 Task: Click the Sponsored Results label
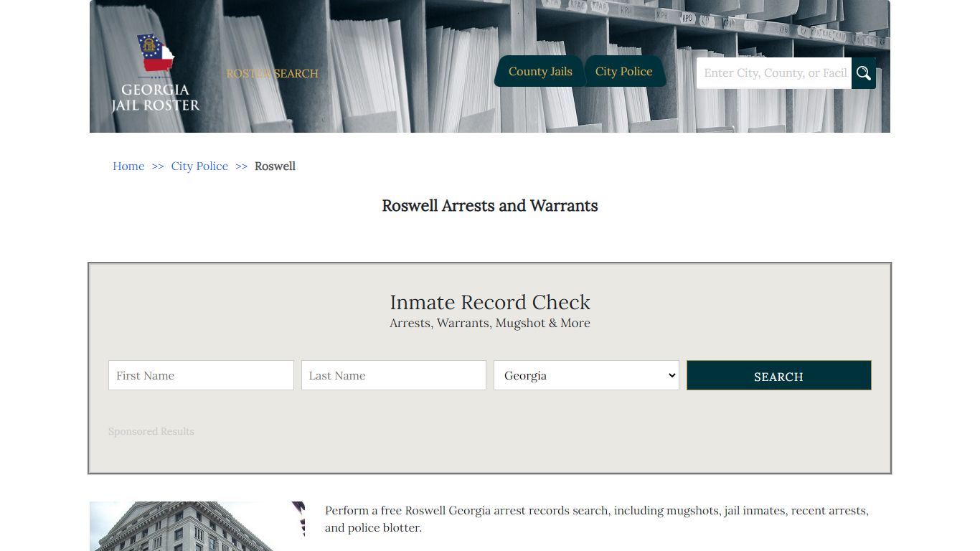pos(151,431)
